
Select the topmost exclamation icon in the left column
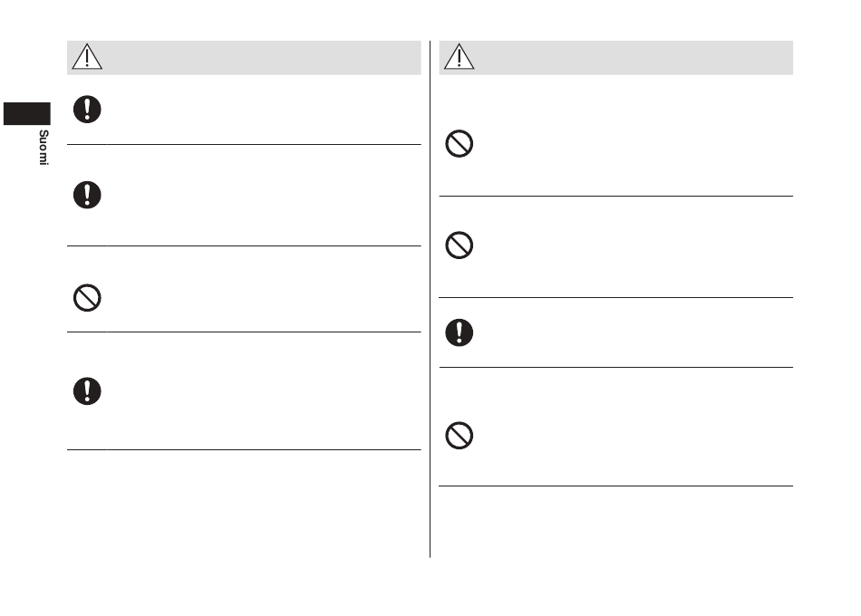tap(87, 109)
